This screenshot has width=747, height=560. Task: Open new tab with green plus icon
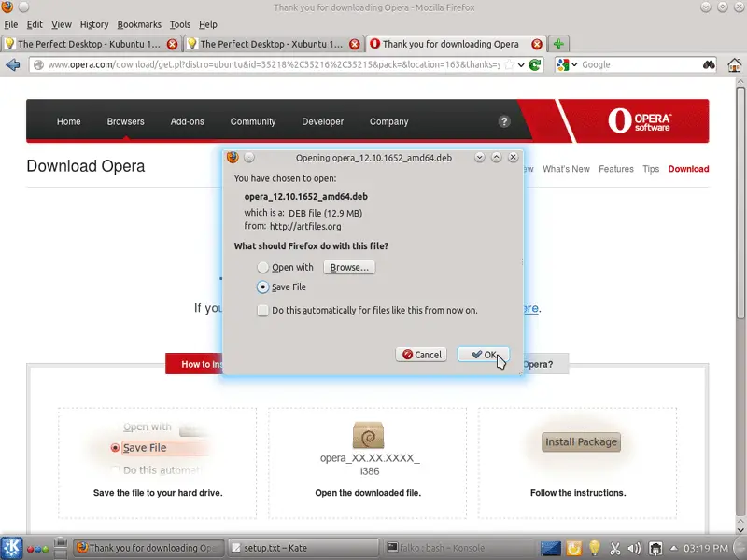[x=558, y=44]
